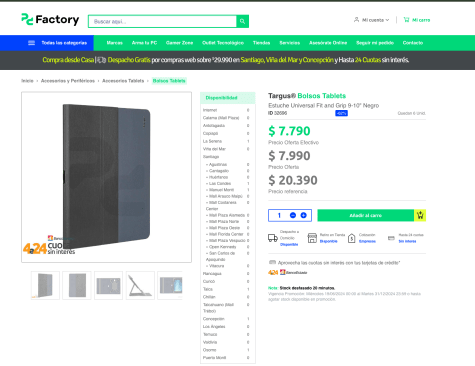Viewport: 475px width, 366px height.
Task: Click the credit card cuotas icon
Action: (391, 238)
